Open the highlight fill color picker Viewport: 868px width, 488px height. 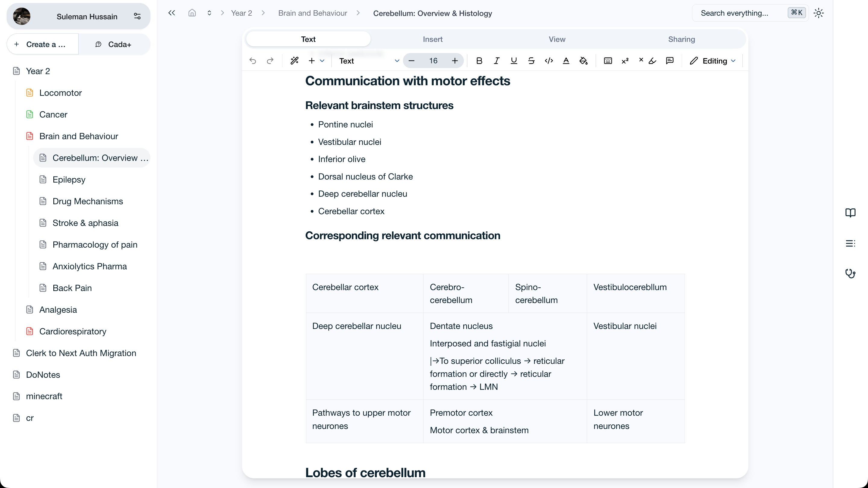[x=583, y=61]
